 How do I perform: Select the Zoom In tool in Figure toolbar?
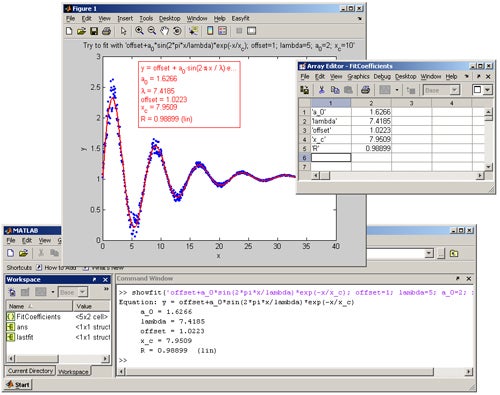point(139,31)
